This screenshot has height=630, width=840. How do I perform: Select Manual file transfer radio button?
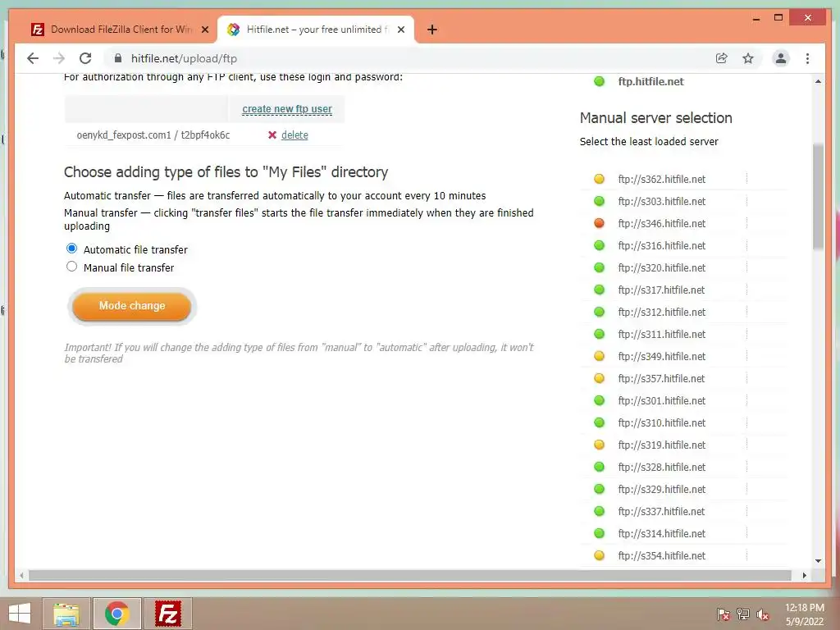click(x=72, y=267)
